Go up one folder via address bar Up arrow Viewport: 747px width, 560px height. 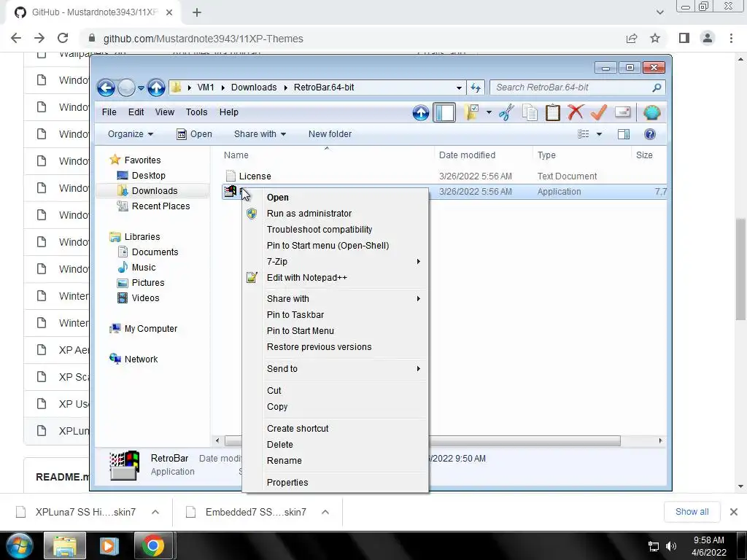pyautogui.click(x=156, y=87)
